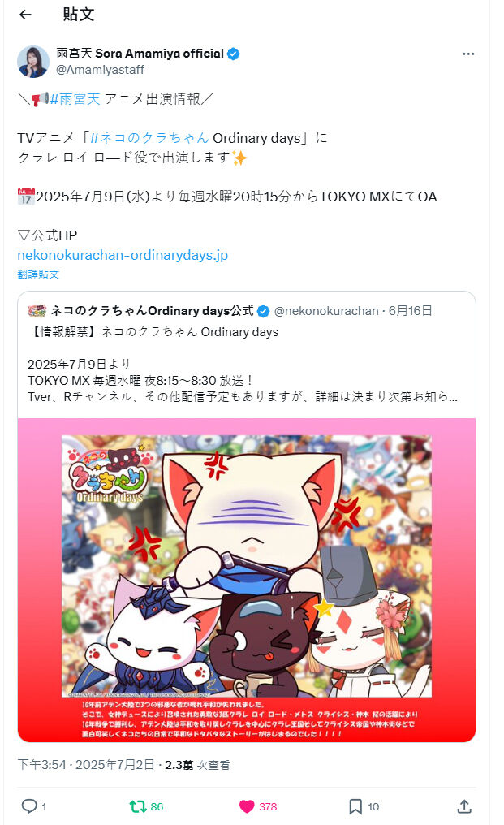Visit nekonokurachan-ordinarydays.jp link
This screenshot has height=825, width=504.
tap(123, 255)
